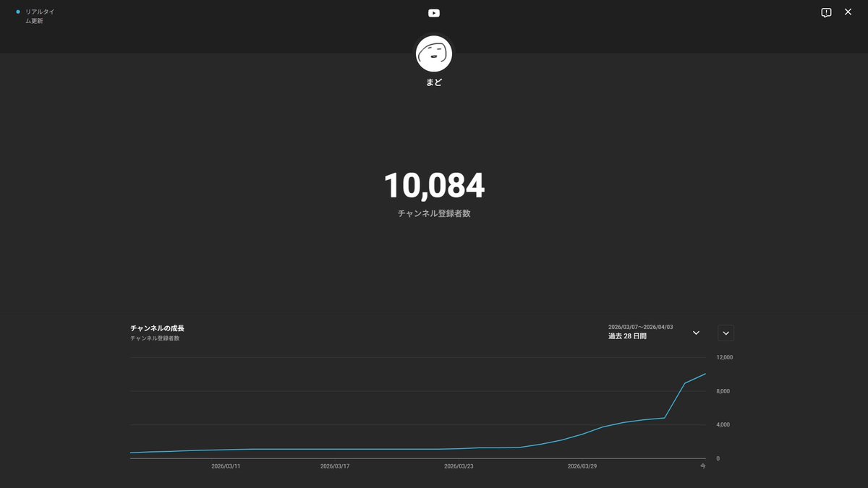Click the 2026/03/23 axis label

point(459,466)
